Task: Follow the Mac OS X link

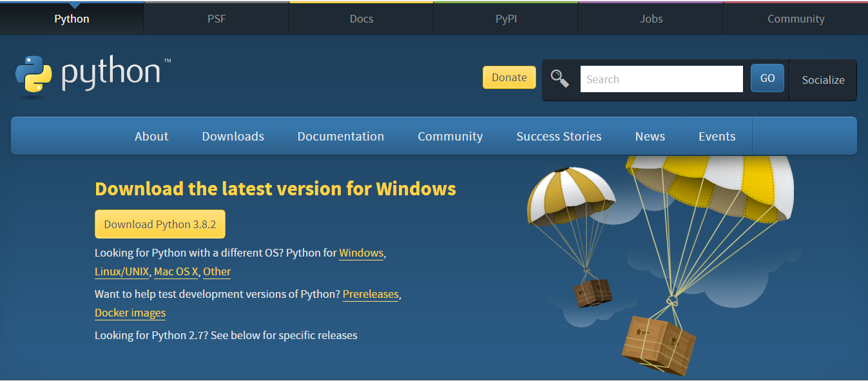Action: coord(176,272)
